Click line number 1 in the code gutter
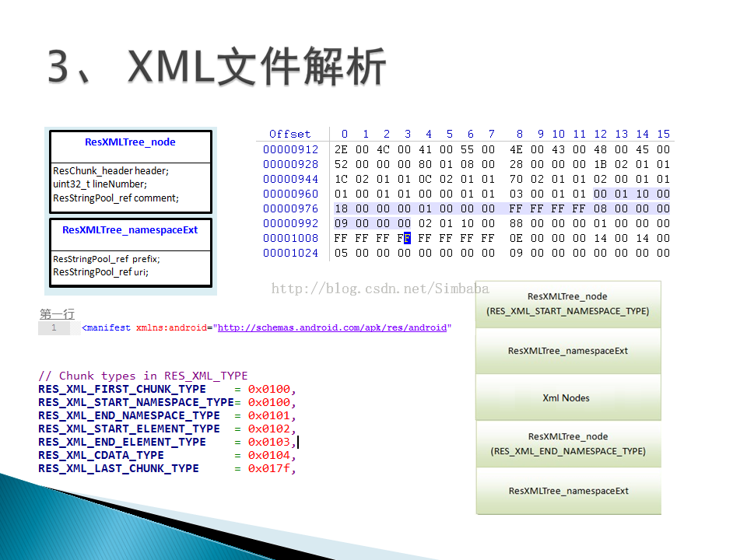The height and width of the screenshot is (560, 747). click(x=54, y=327)
